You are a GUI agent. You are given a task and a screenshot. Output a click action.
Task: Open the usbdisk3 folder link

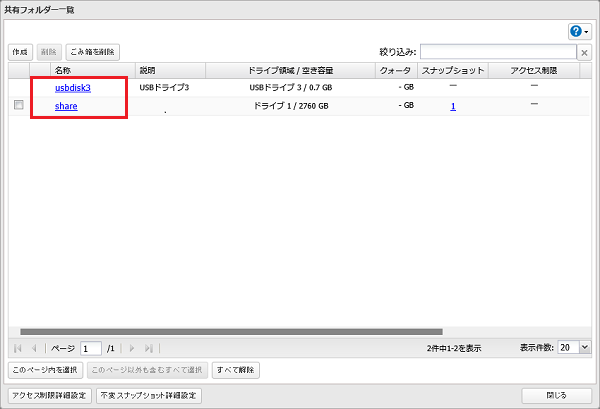[73, 88]
